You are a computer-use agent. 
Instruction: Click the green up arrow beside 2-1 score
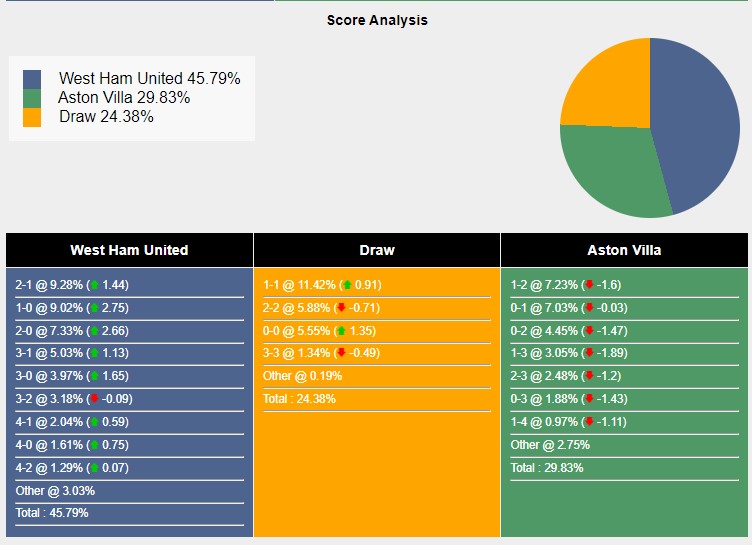pyautogui.click(x=94, y=285)
